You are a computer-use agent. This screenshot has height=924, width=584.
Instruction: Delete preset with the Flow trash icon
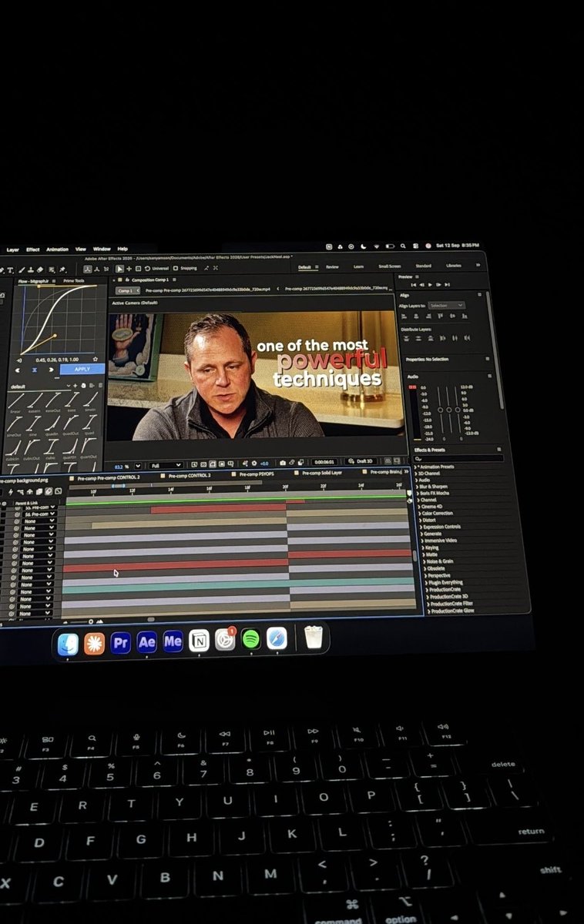pos(100,386)
